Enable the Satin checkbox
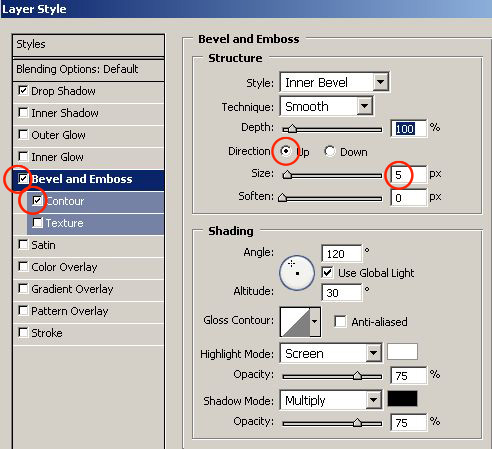492x449 pixels. 23,245
